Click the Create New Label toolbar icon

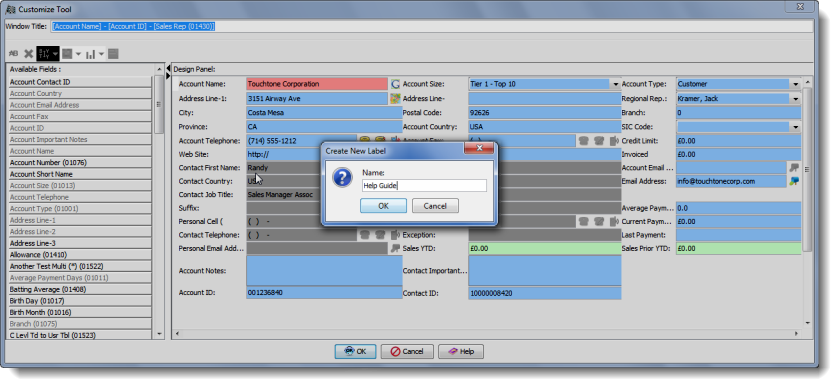click(13, 54)
